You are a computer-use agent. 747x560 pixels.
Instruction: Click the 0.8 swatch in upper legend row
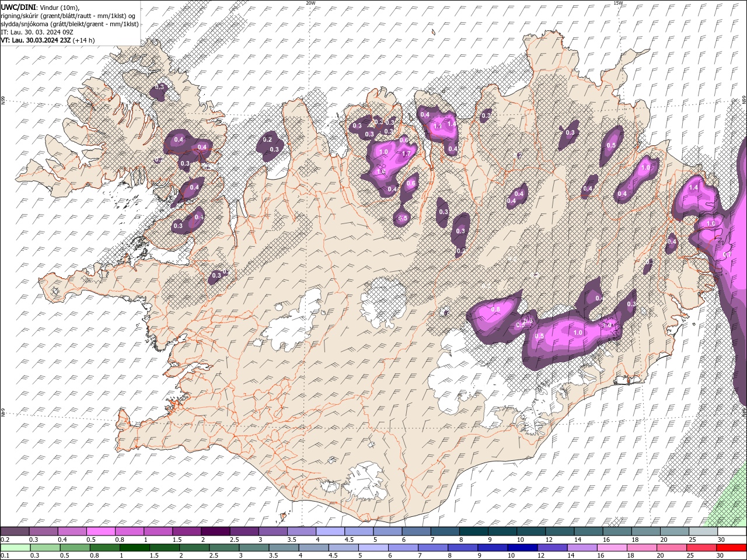click(129, 531)
